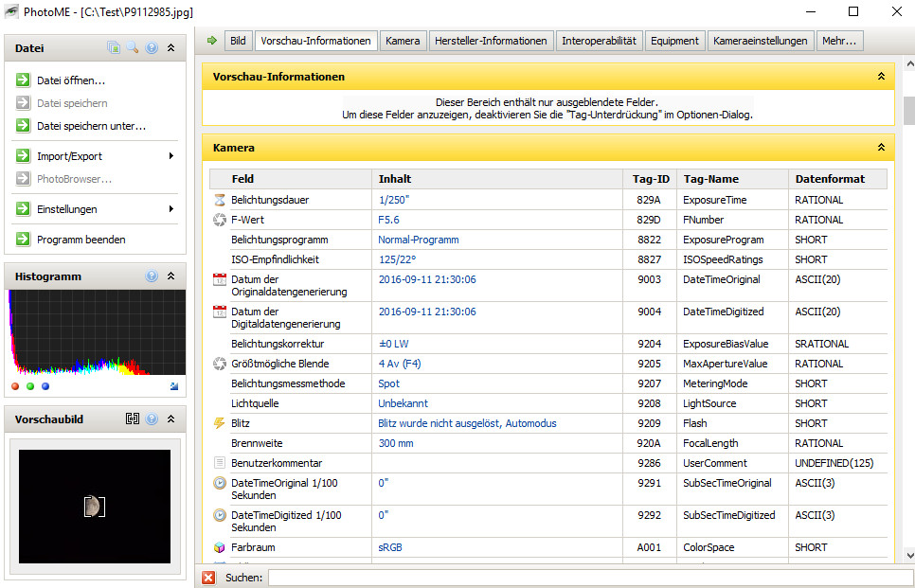915x588 pixels.
Task: Collapse the Vorschau-Informationen section
Action: [x=881, y=76]
